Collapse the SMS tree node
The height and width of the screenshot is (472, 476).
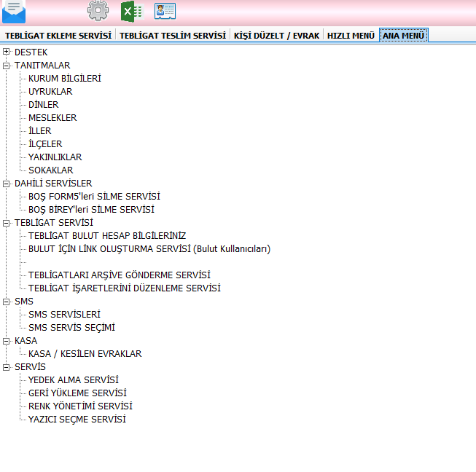[7, 302]
